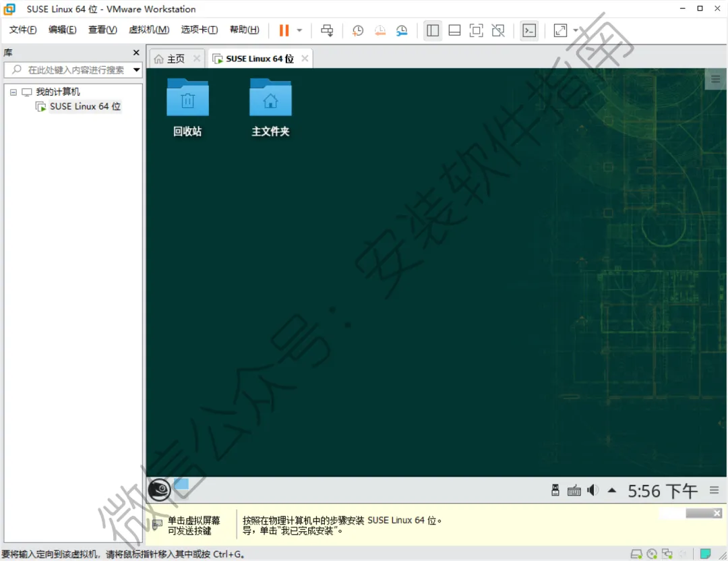The width and height of the screenshot is (728, 561).
Task: Open the stretch display dropdown arrow
Action: [576, 30]
